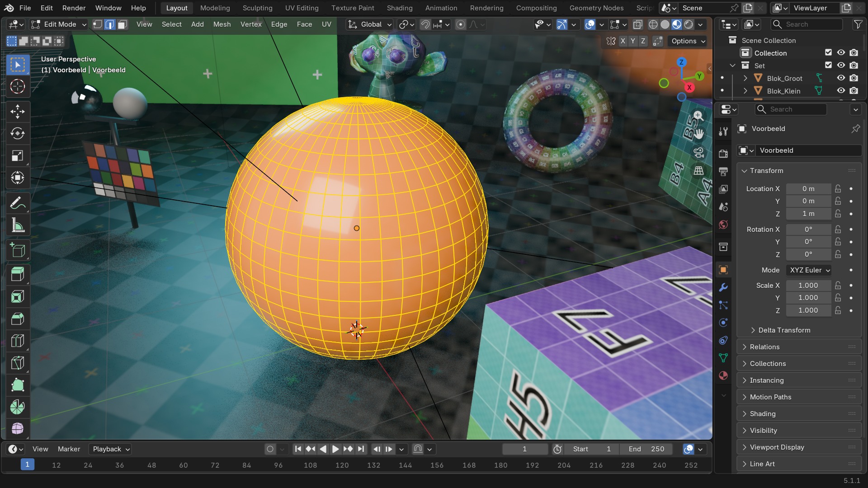Open the Modifiers properties tab

723,287
